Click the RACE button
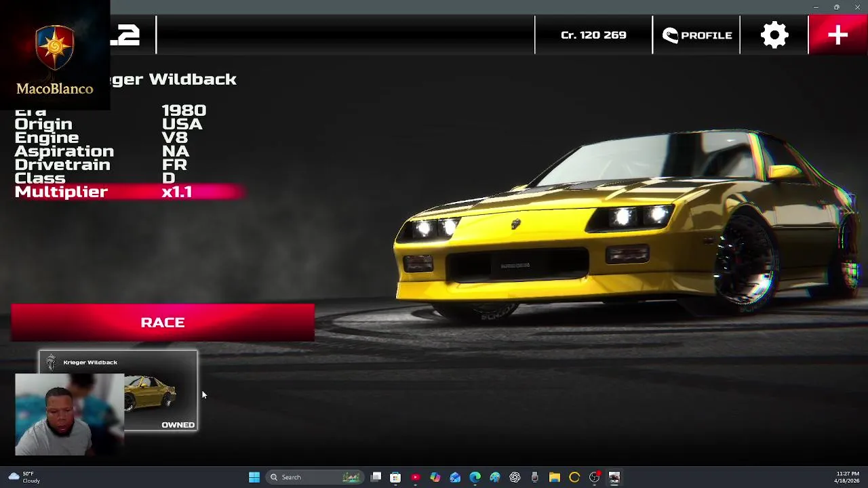This screenshot has width=868, height=488. pyautogui.click(x=163, y=323)
